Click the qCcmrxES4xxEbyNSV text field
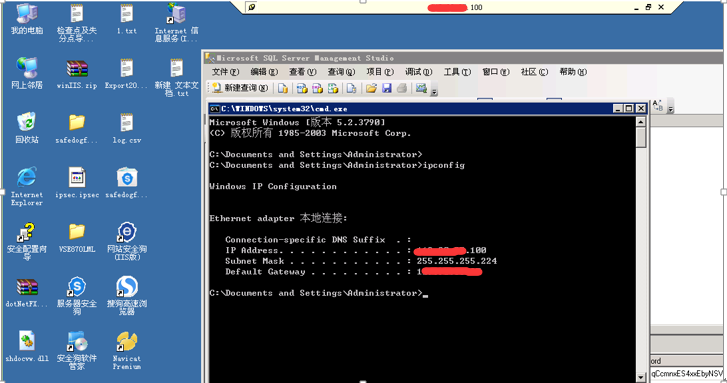Screen dimensions: 727x383 [x=687, y=373]
